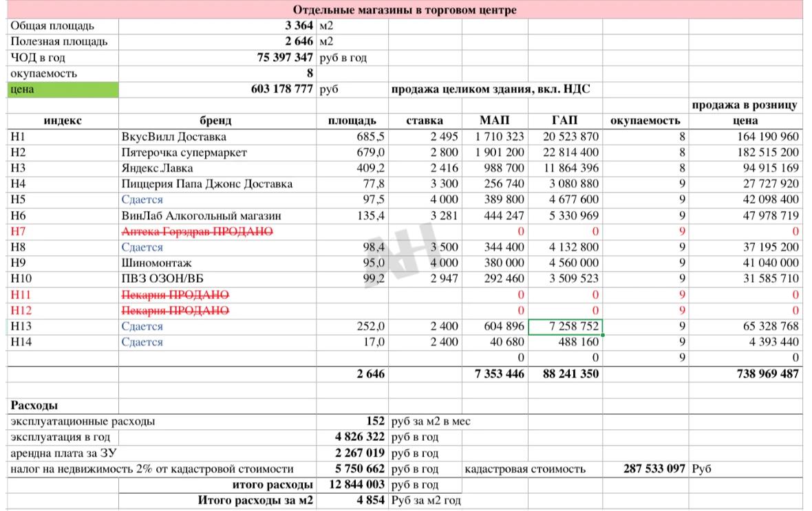812x511 pixels.
Task: Click the 'Расходы' section heading
Action: (34, 405)
